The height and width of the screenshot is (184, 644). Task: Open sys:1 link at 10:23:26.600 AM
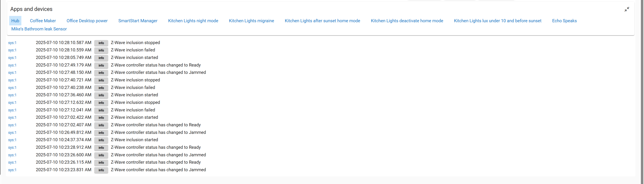(x=12, y=155)
